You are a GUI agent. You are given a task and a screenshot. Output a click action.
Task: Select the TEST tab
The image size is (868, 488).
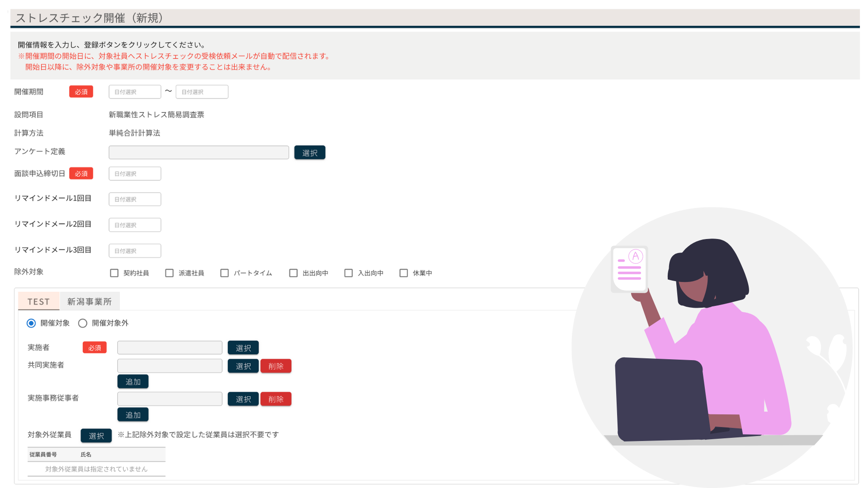38,302
